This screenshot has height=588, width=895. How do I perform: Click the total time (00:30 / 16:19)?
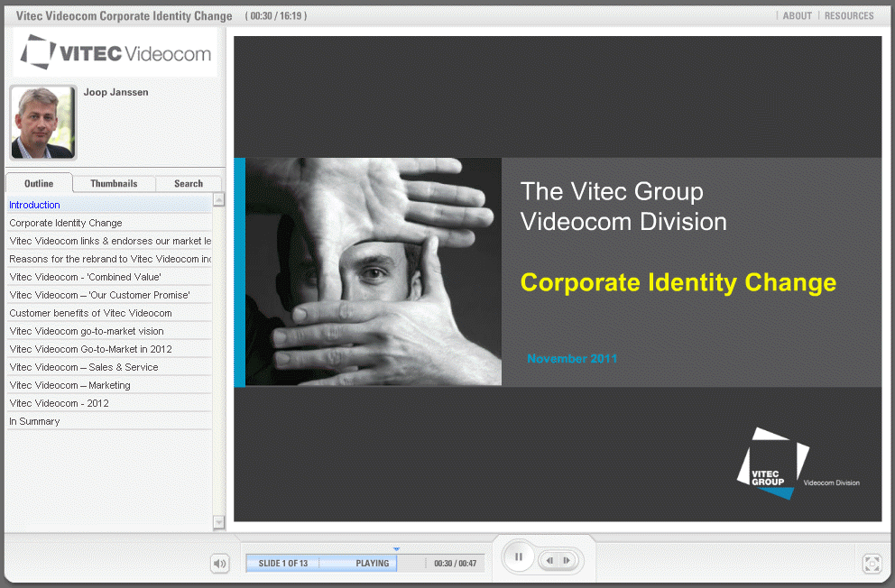pyautogui.click(x=276, y=16)
